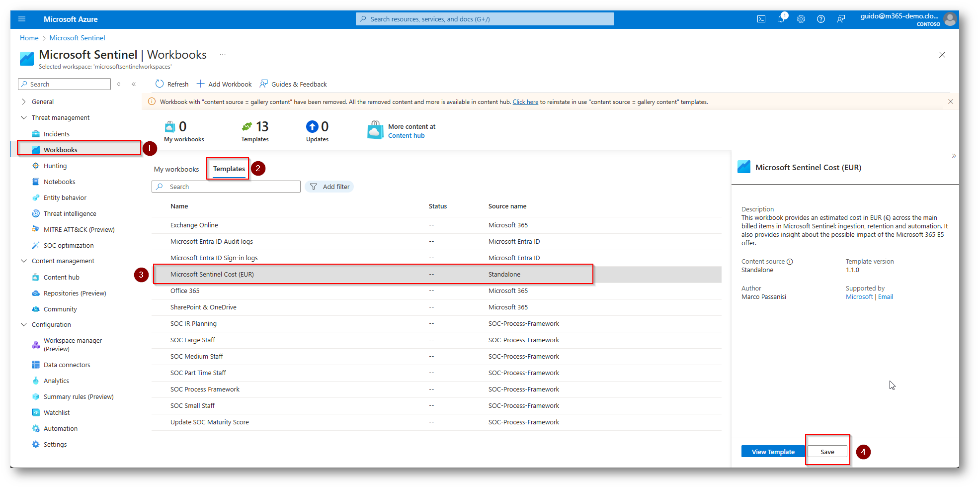Open Workspace manager (Preview)
Image resolution: width=980 pixels, height=489 pixels.
tap(73, 345)
